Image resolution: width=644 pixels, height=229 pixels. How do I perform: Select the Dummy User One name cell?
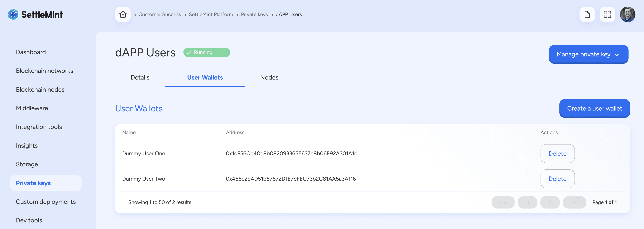(144, 153)
